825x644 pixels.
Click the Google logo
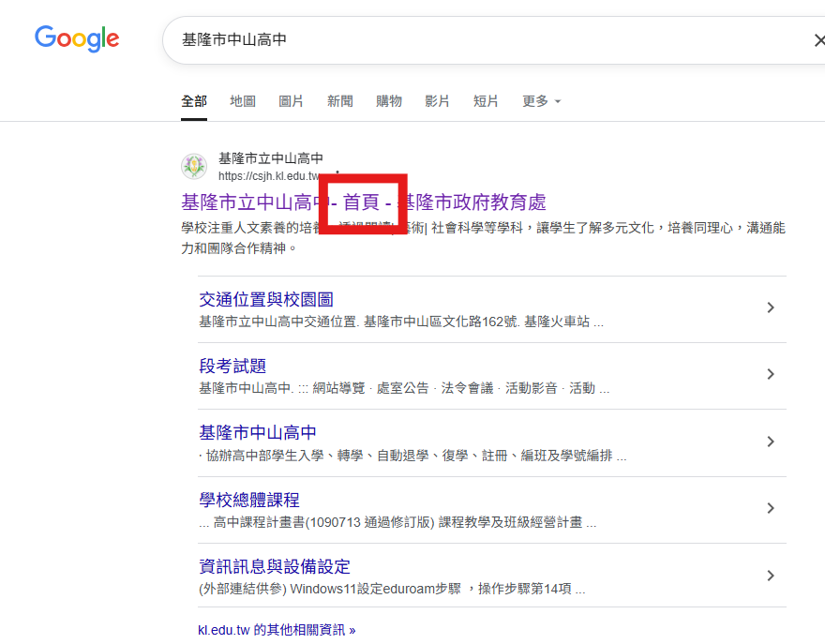pyautogui.click(x=76, y=38)
